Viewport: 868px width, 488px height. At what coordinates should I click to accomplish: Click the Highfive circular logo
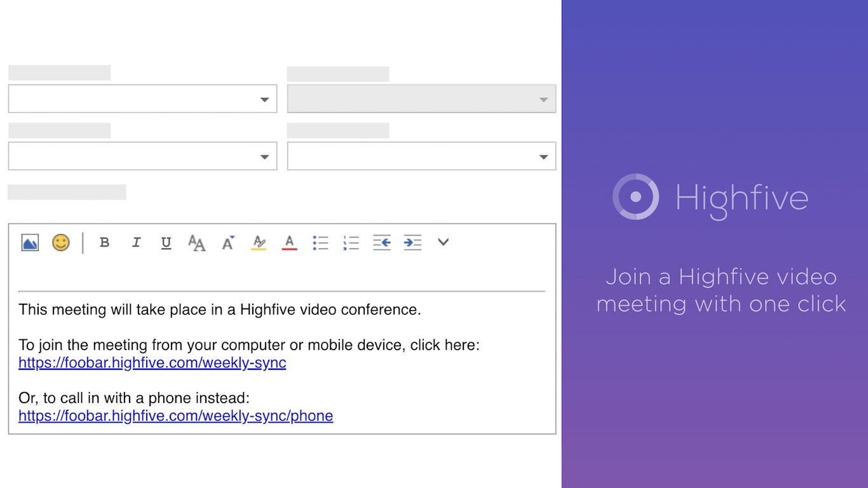(x=635, y=197)
